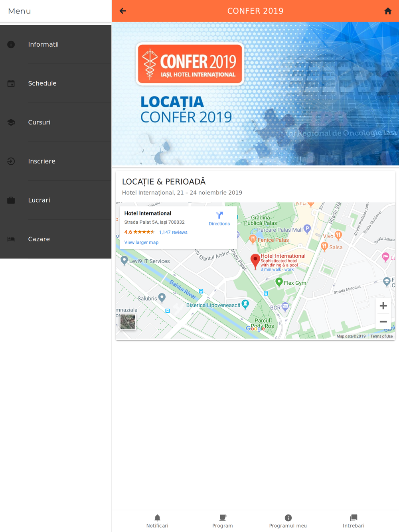Open the View larger map link
Image resolution: width=399 pixels, height=532 pixels.
[x=141, y=242]
